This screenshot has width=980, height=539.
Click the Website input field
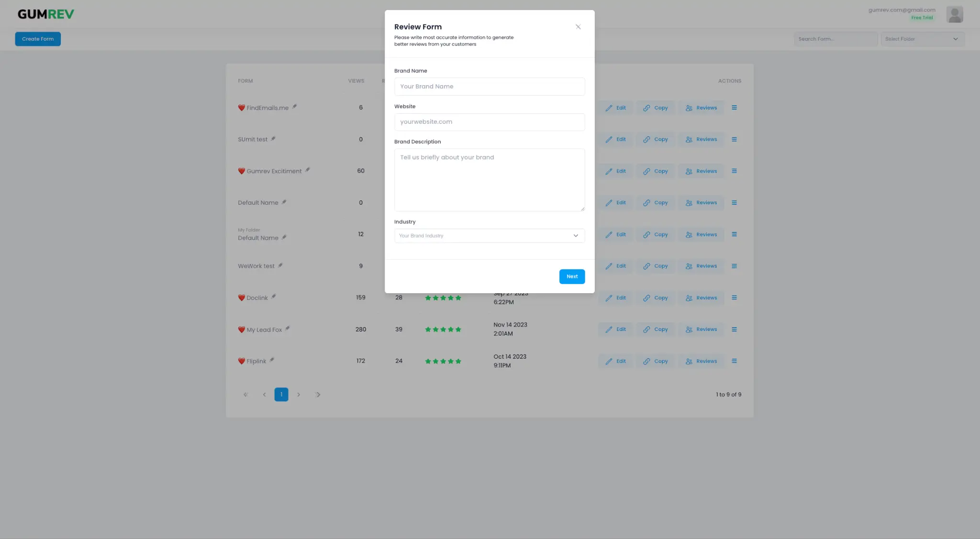489,122
